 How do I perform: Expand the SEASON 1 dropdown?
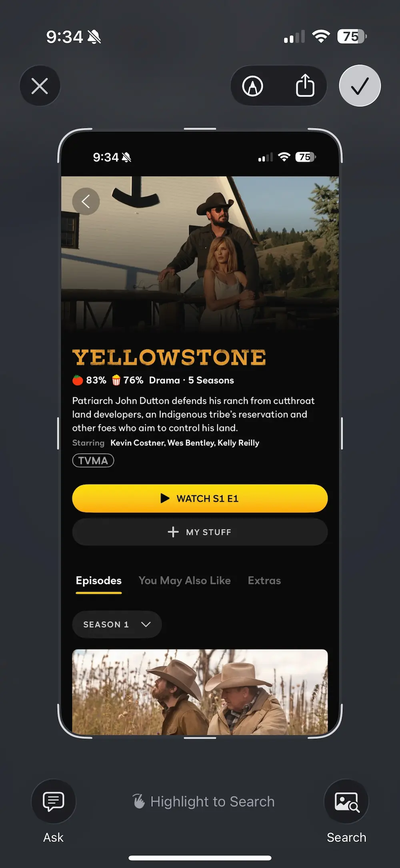pyautogui.click(x=117, y=624)
